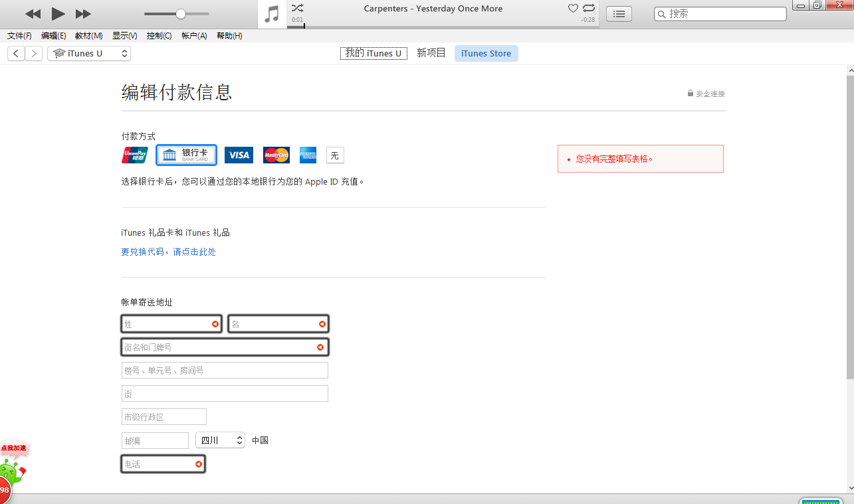Screen dimensions: 854x504
Task: Select 银行卡 bank card payment option
Action: point(187,155)
